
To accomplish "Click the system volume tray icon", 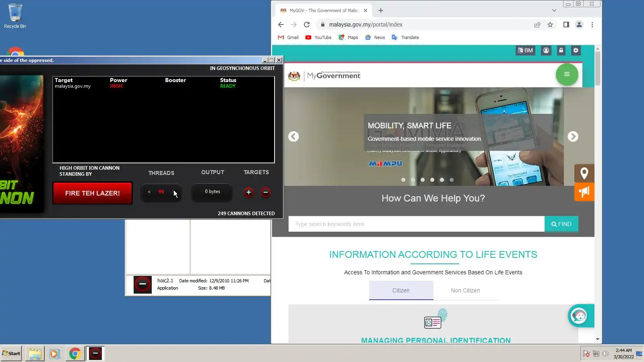I will point(605,354).
